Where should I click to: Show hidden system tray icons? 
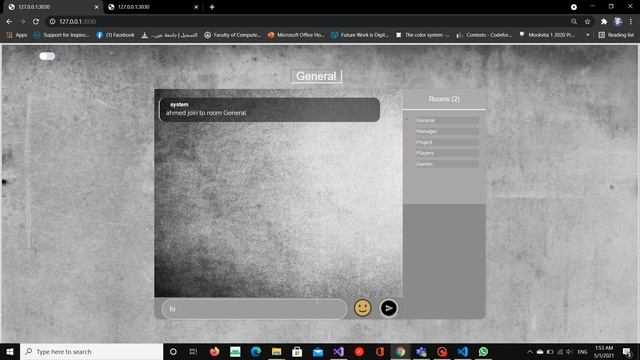click(530, 352)
